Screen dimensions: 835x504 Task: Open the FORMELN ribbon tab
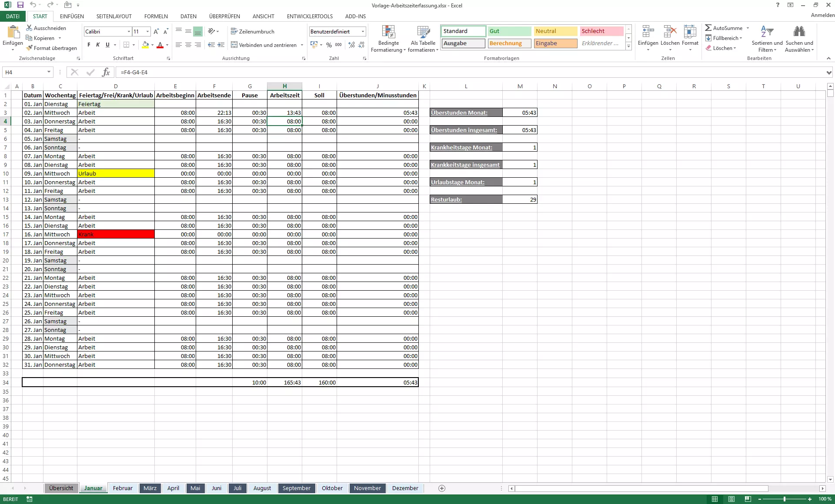pyautogui.click(x=156, y=16)
